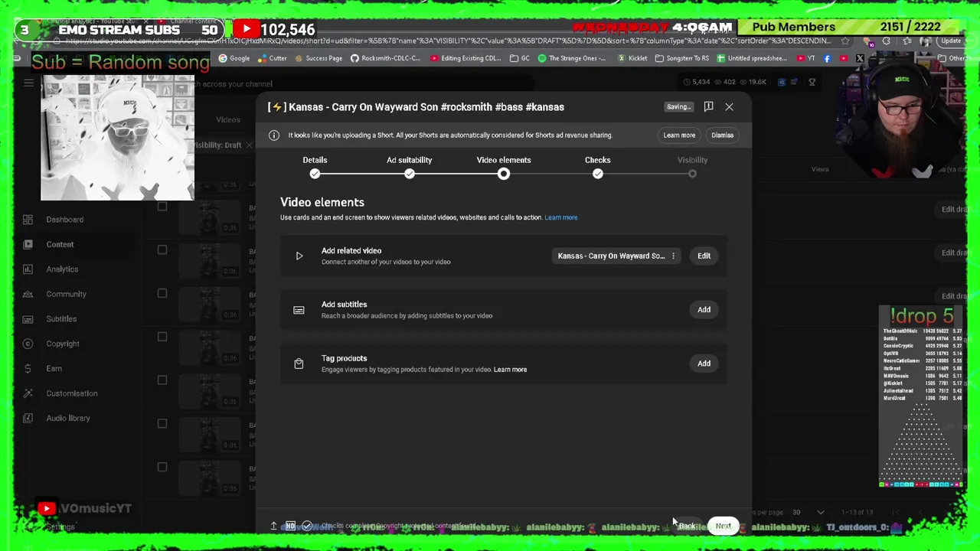Open the feedback flag icon in dialog header
Image resolution: width=980 pixels, height=551 pixels.
708,106
